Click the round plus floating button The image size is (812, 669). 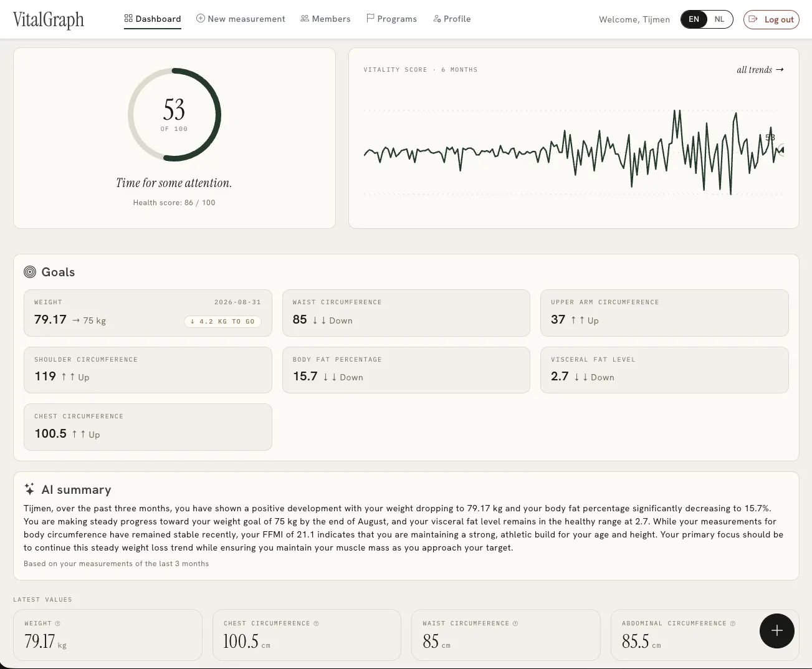click(x=777, y=631)
